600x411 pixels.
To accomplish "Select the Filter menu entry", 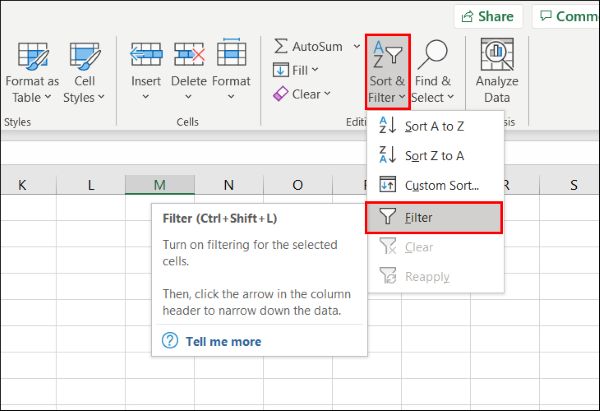I will coord(434,218).
